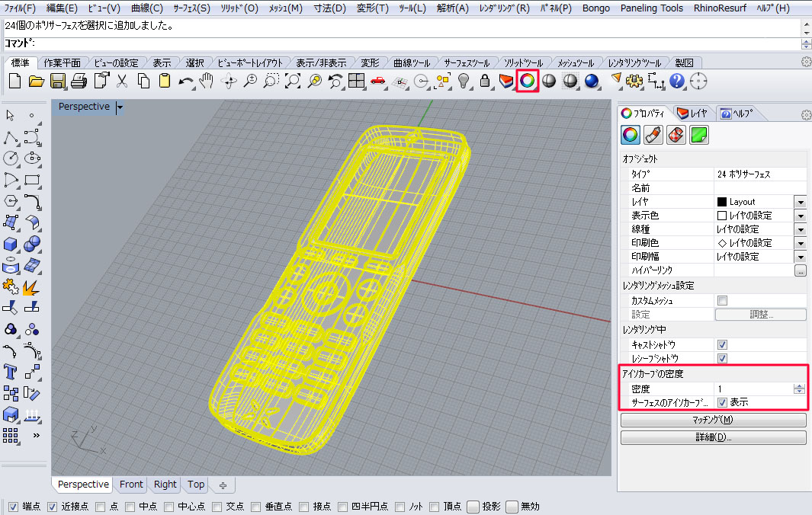This screenshot has height=515, width=812.
Task: Open the 印刷色 dropdown arrow
Action: click(x=801, y=243)
